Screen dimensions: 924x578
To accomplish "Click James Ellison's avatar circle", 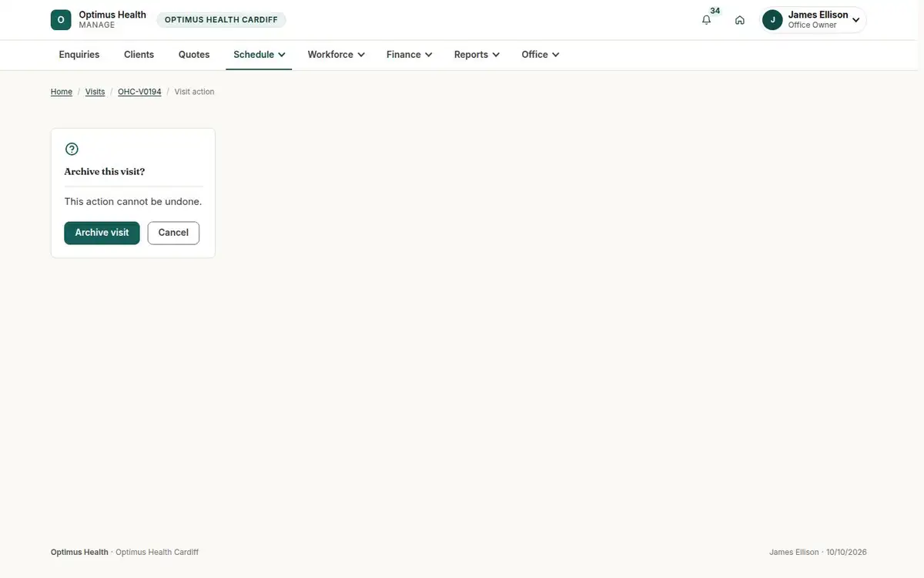I will 772,20.
